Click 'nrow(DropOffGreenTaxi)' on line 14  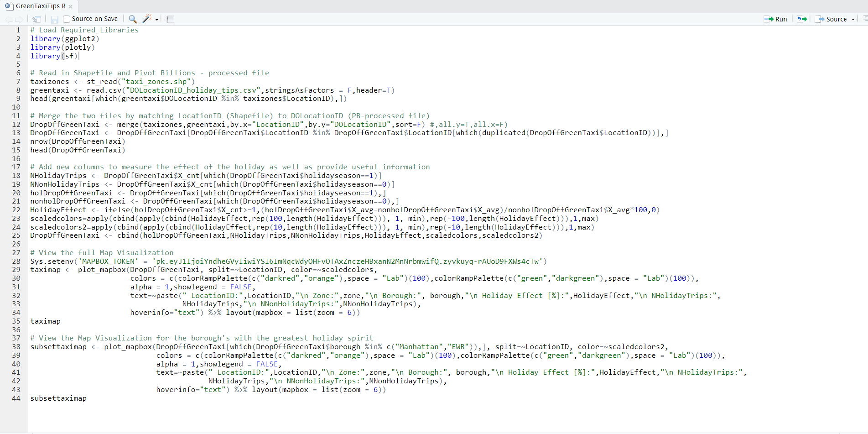point(78,141)
